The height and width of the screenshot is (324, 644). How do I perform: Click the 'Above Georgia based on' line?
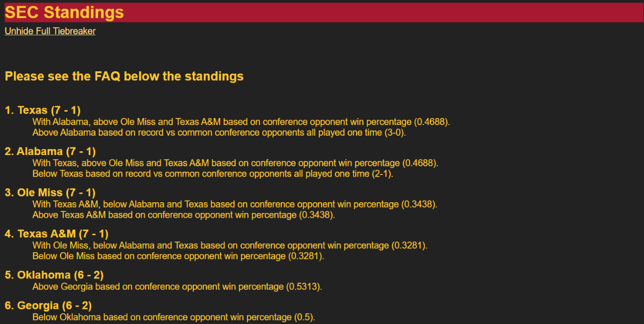point(177,286)
